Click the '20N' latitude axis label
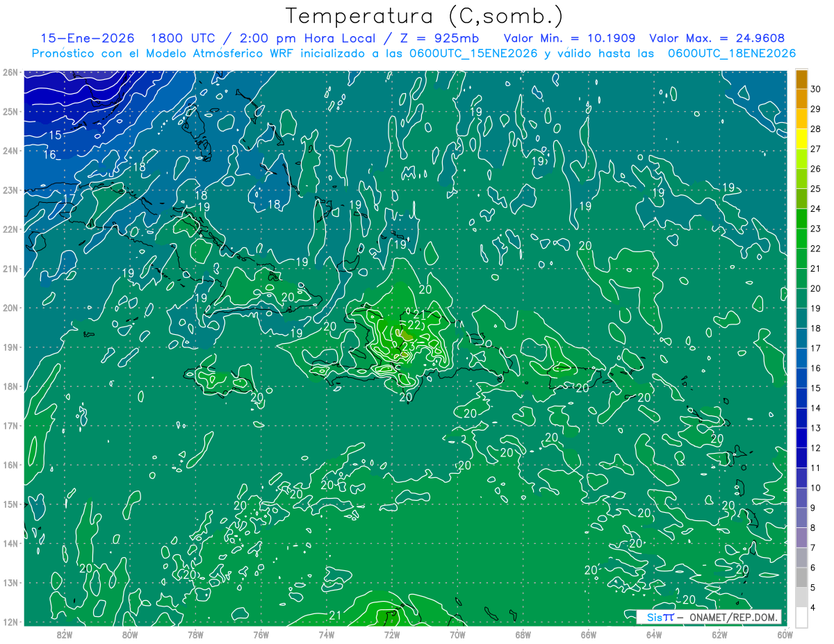834x644 pixels. click(10, 308)
